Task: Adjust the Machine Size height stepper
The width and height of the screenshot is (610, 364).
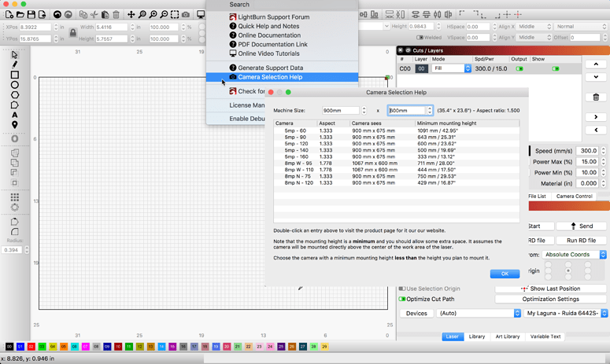Action: pos(430,110)
